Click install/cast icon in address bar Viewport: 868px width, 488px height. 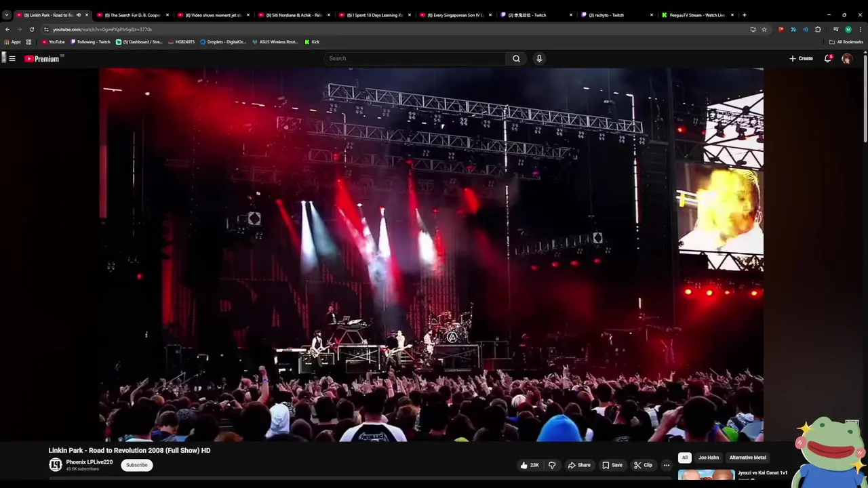point(753,29)
